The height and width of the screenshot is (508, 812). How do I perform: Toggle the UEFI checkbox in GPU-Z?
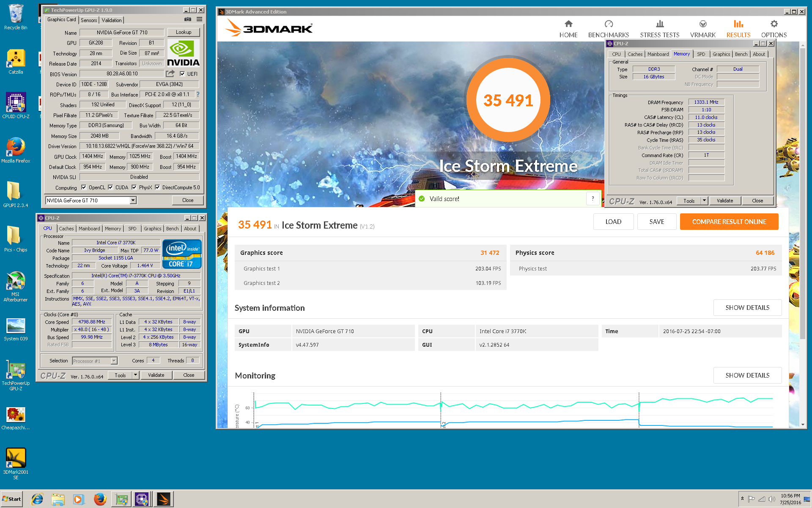pos(182,74)
